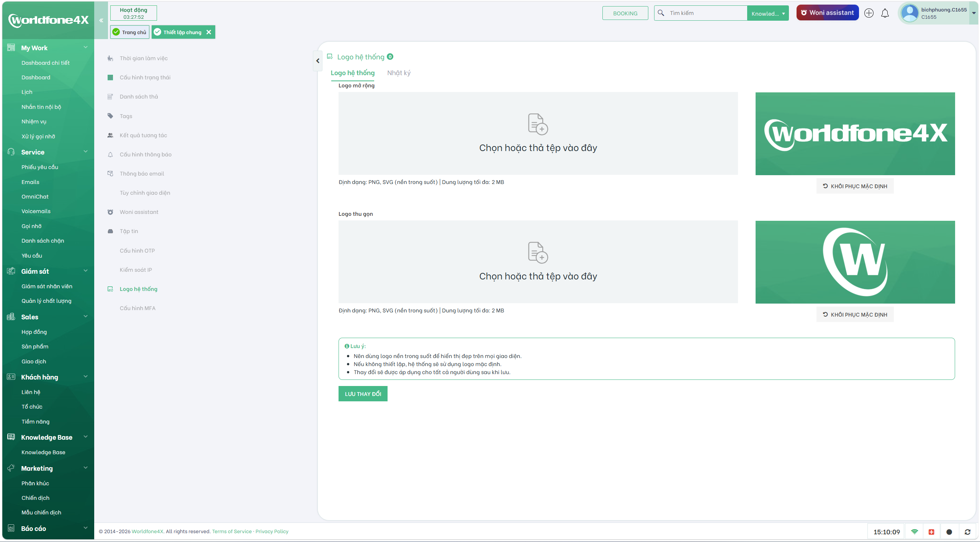Screen dimensions: 980x542
Task: Restore default for compact logo
Action: (855, 315)
